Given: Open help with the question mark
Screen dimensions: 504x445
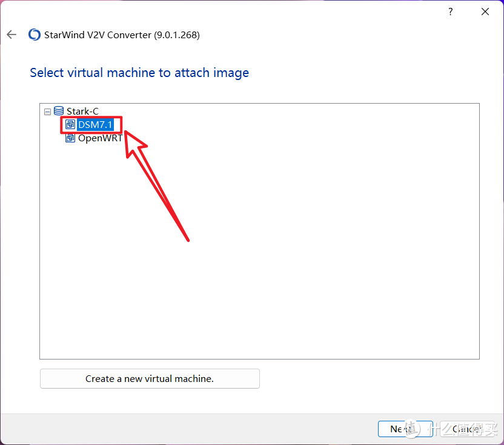Looking at the screenshot, I should click(451, 12).
